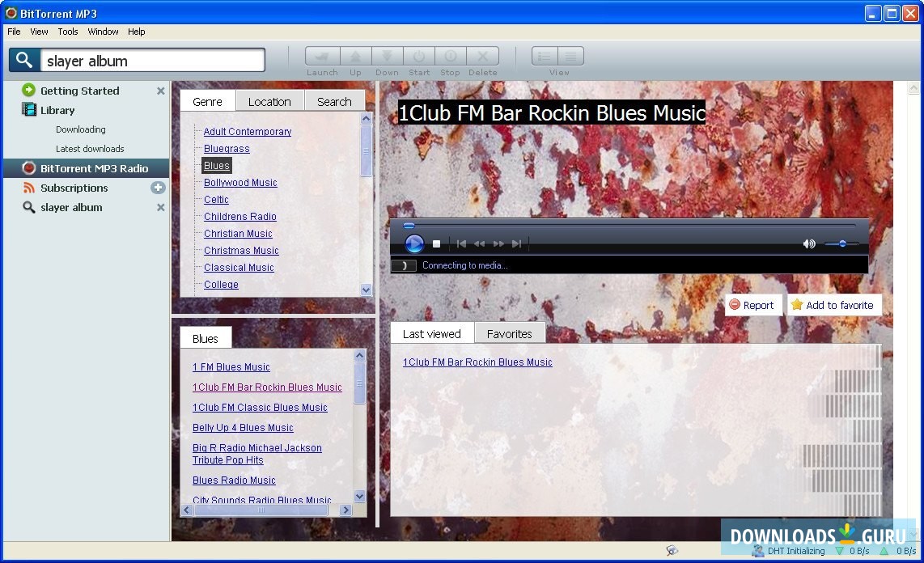Viewport: 924px width, 563px height.
Task: Close the Getting Started sidebar entry
Action: (160, 91)
